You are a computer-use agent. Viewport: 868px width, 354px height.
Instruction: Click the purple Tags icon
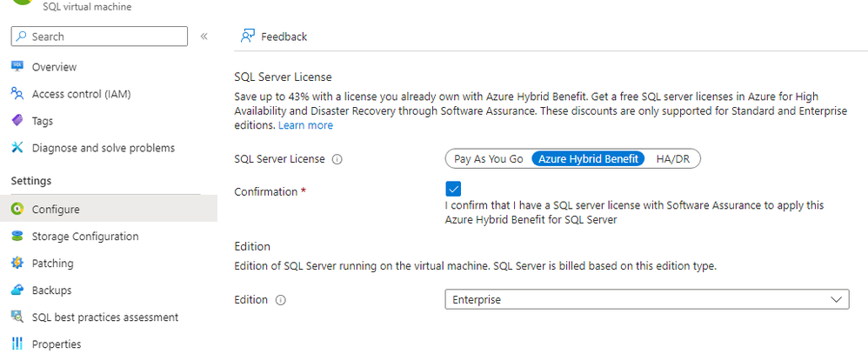(x=17, y=121)
